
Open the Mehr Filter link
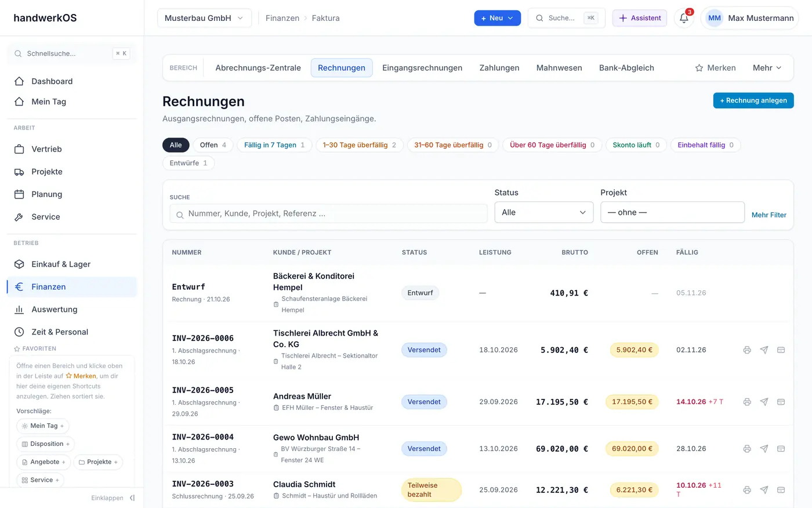[x=768, y=215]
